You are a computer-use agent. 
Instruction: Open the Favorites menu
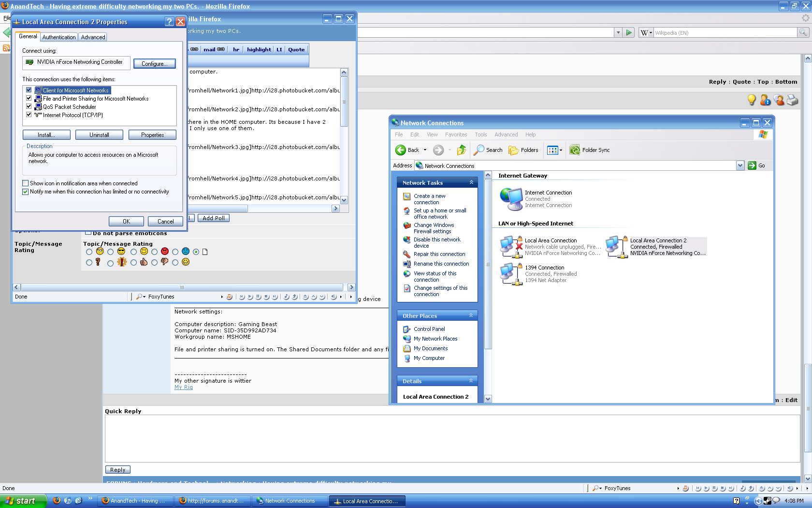coord(456,134)
